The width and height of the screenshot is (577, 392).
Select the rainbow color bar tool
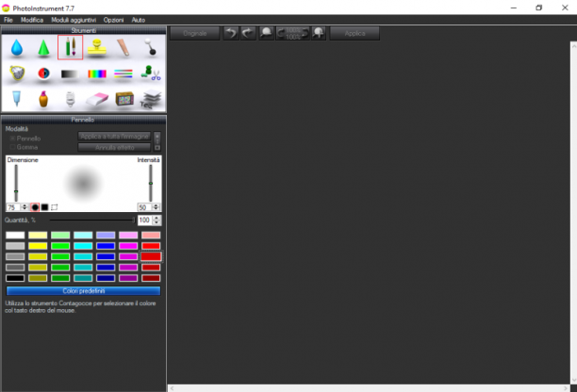pos(97,73)
